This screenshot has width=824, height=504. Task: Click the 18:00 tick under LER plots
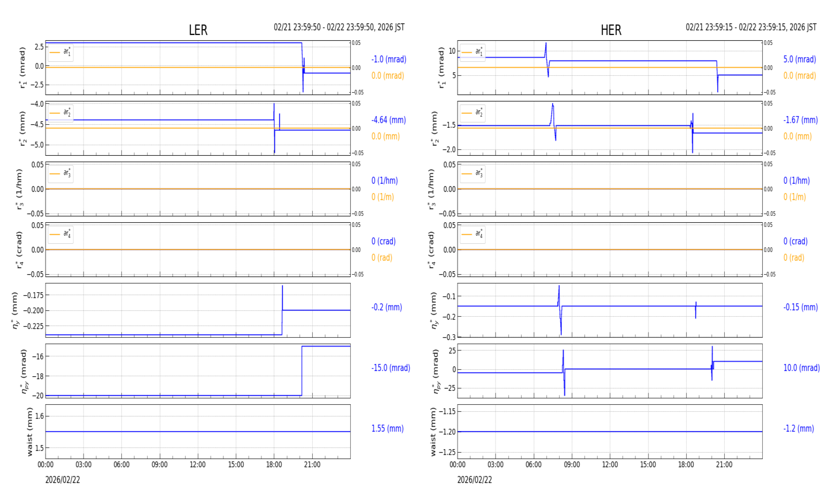(x=274, y=465)
